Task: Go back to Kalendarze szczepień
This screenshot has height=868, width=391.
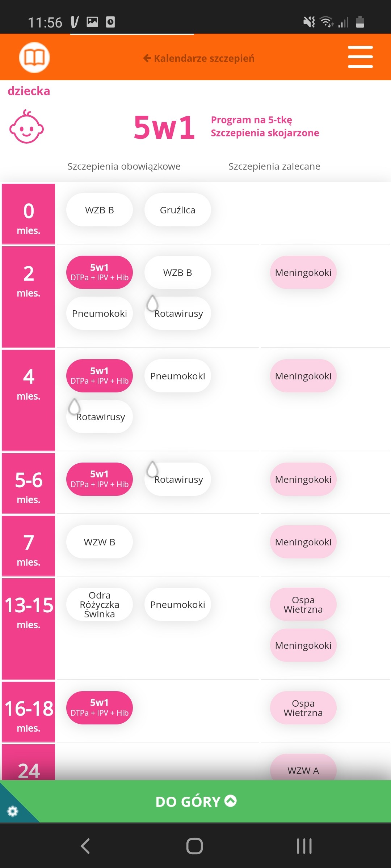Action: click(199, 58)
